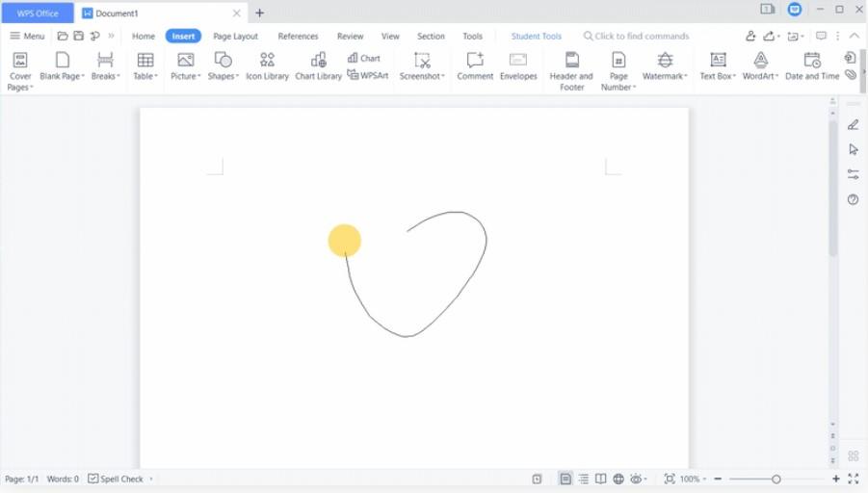Open the zoom percentage 100% dropdown

pos(693,479)
